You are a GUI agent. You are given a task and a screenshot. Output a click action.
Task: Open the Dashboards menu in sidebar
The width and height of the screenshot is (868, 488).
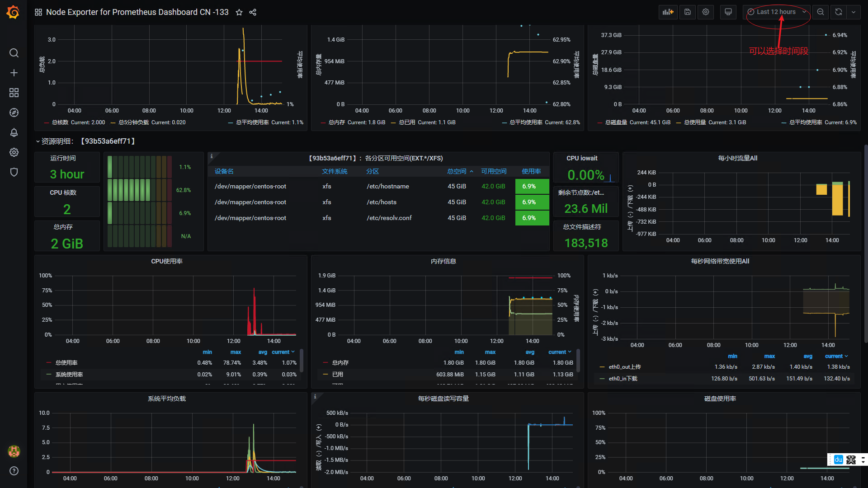coord(14,93)
